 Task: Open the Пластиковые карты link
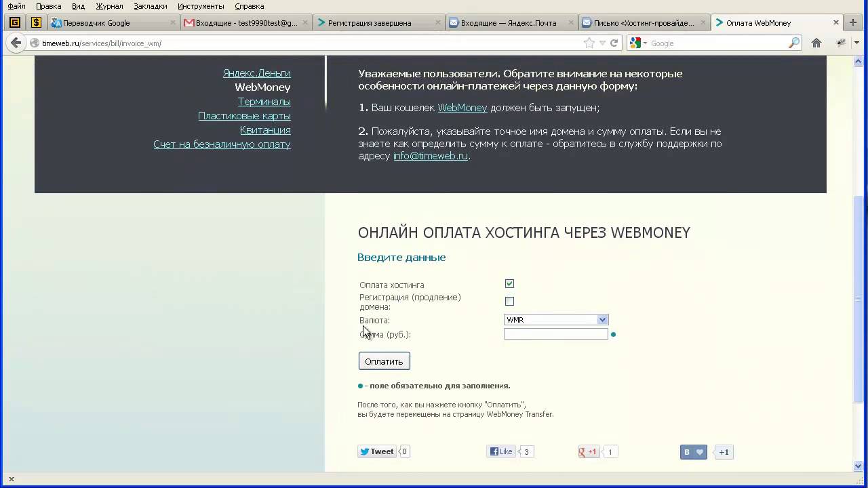click(x=244, y=116)
